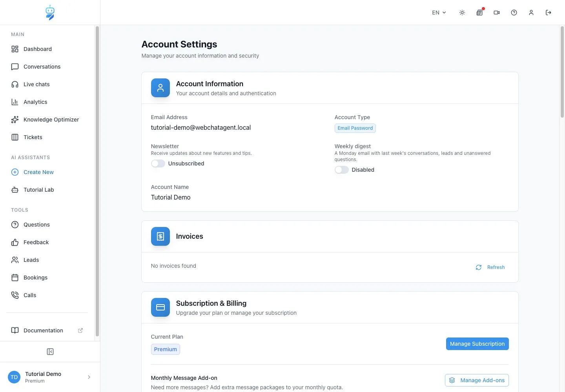
Task: Go to Live chats
Action: 47,84
